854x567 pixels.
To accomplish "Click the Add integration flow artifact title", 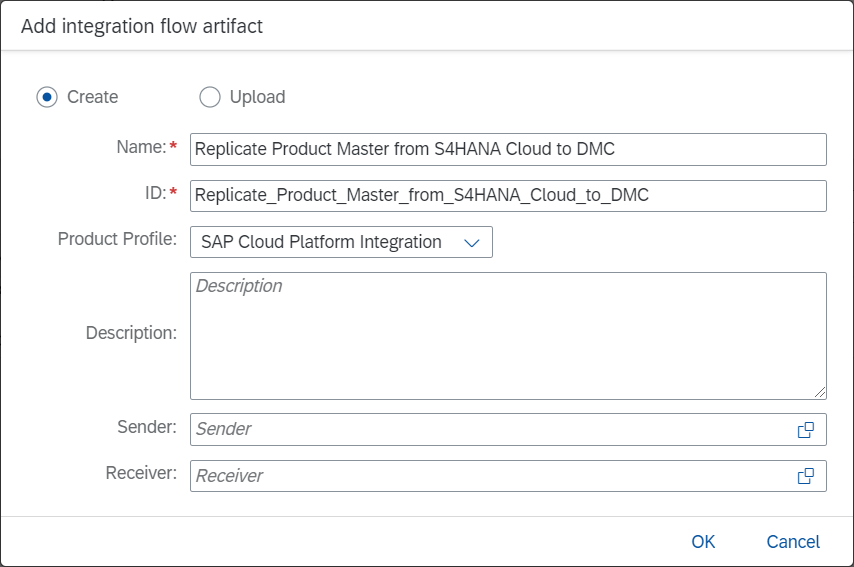I will [x=142, y=26].
